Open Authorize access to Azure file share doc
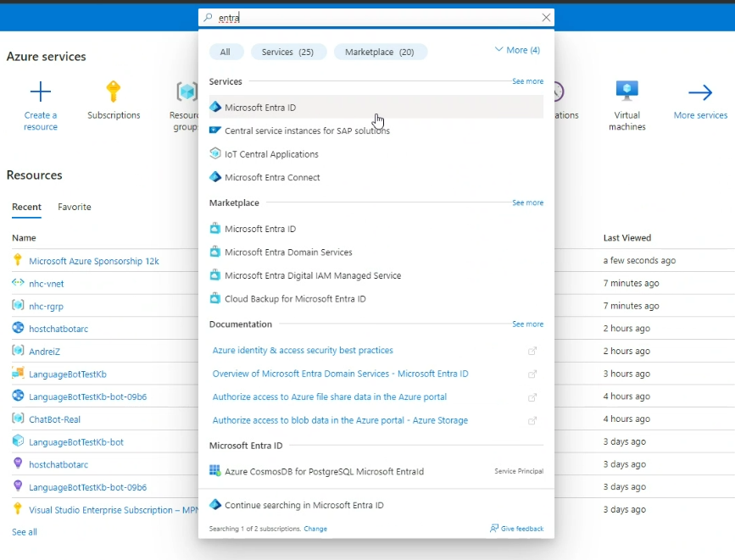This screenshot has height=560, width=735. click(x=330, y=396)
